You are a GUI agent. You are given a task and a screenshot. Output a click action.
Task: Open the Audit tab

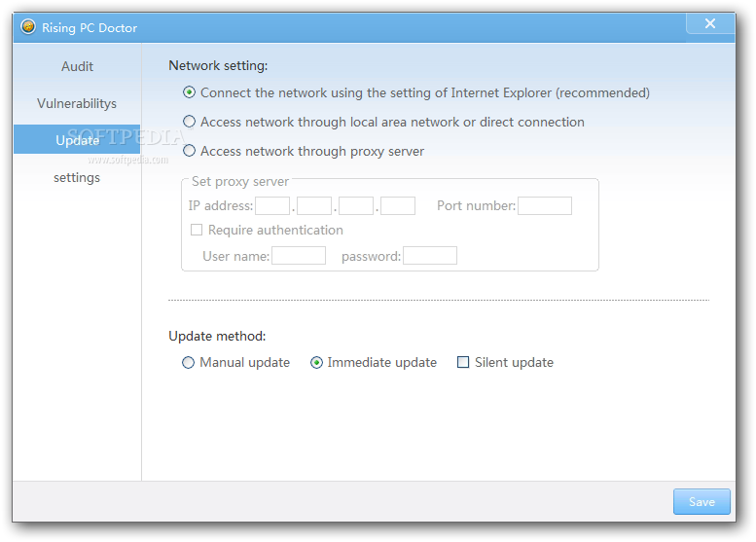coord(77,66)
